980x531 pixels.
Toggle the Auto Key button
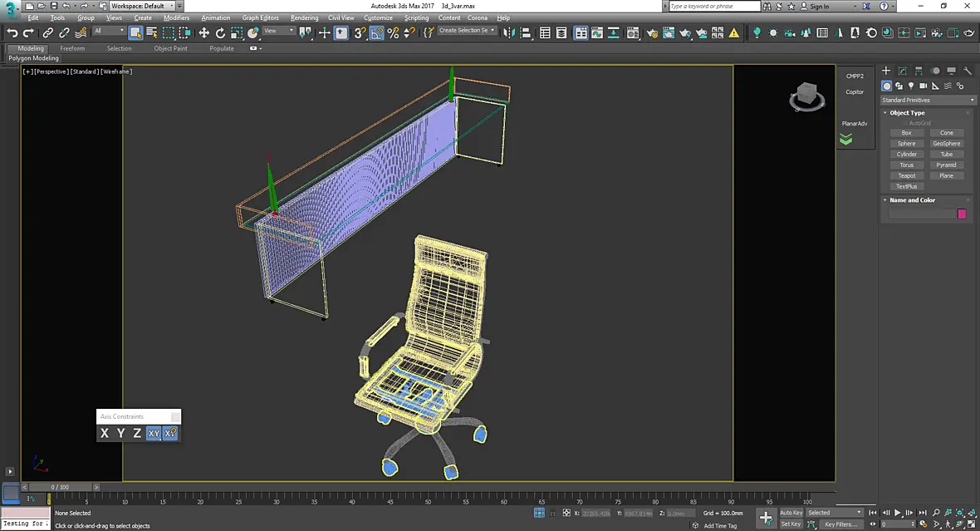tap(791, 513)
